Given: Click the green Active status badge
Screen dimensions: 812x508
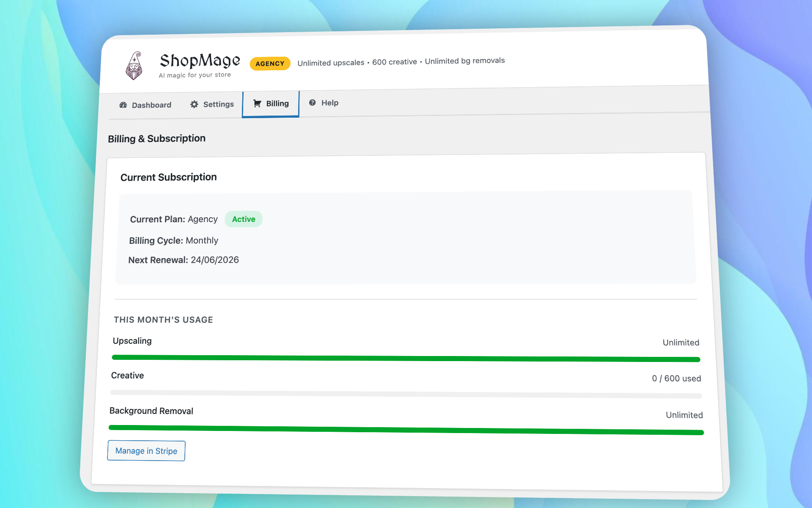Looking at the screenshot, I should pyautogui.click(x=244, y=219).
